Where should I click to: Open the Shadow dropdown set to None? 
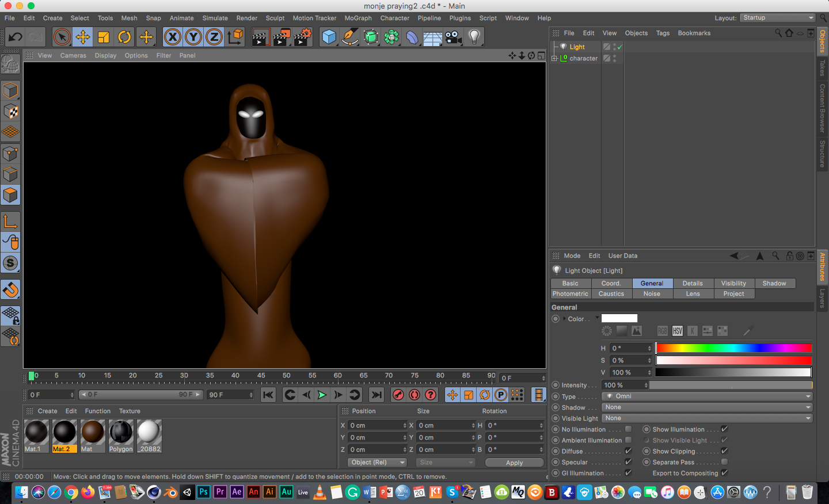point(708,407)
